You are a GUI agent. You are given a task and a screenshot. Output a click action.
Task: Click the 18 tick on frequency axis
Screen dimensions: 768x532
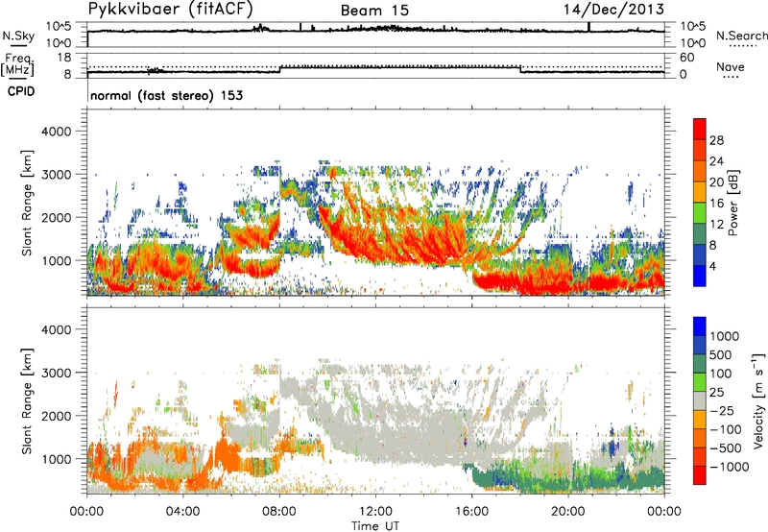64,58
